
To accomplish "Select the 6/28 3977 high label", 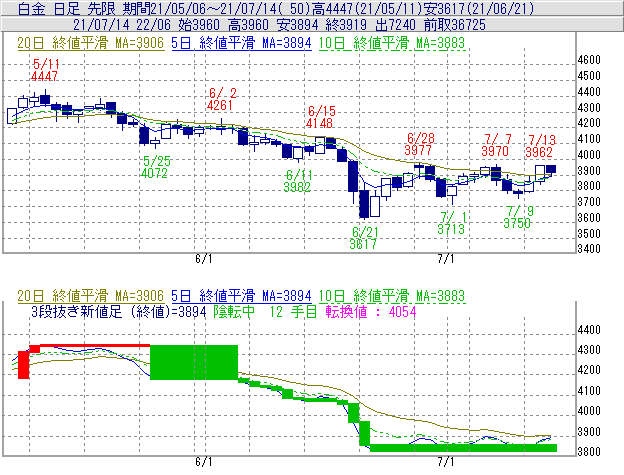I will [419, 144].
